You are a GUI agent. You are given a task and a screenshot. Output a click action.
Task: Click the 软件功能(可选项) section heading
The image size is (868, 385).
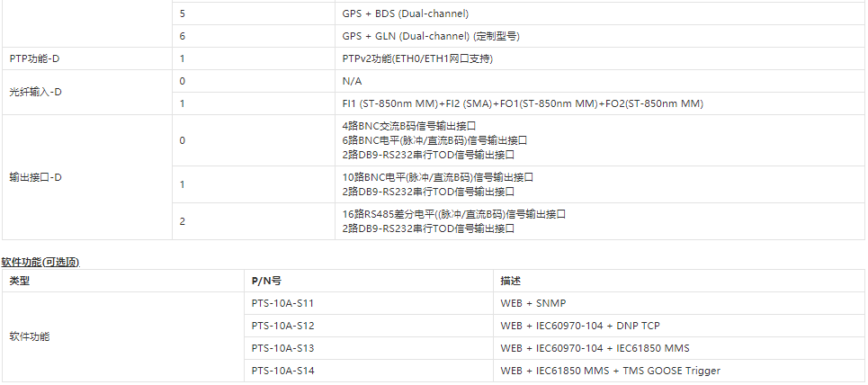(x=40, y=262)
